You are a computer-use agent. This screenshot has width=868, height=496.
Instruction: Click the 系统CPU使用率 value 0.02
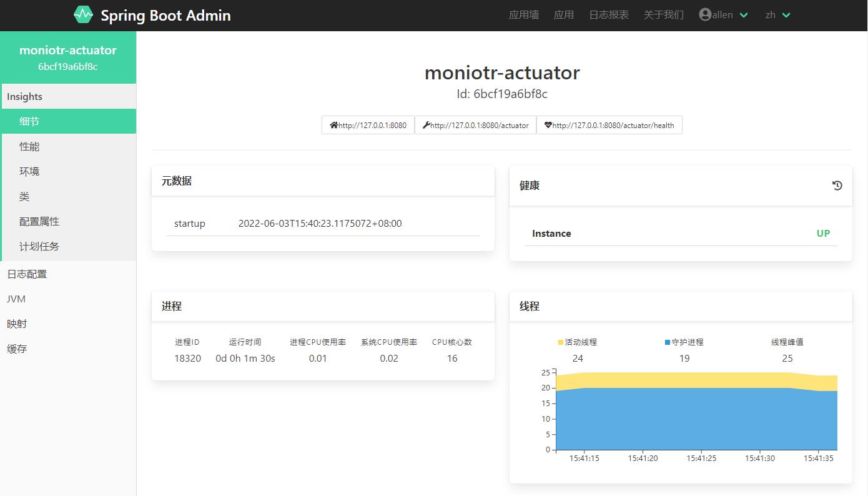389,358
